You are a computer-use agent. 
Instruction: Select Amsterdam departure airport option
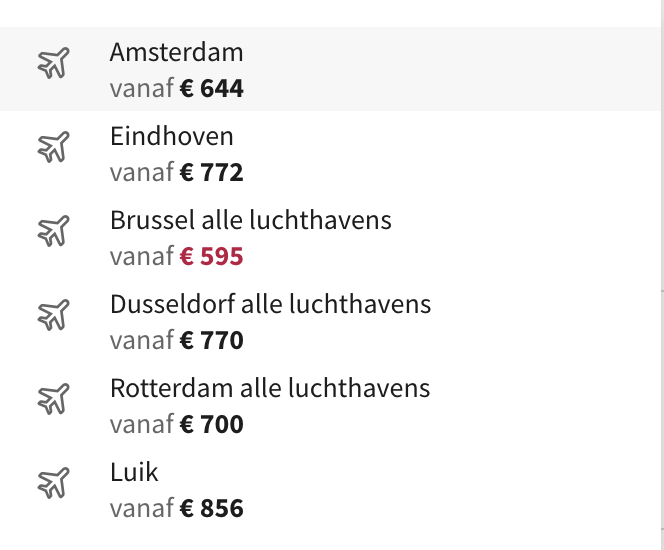click(x=177, y=53)
